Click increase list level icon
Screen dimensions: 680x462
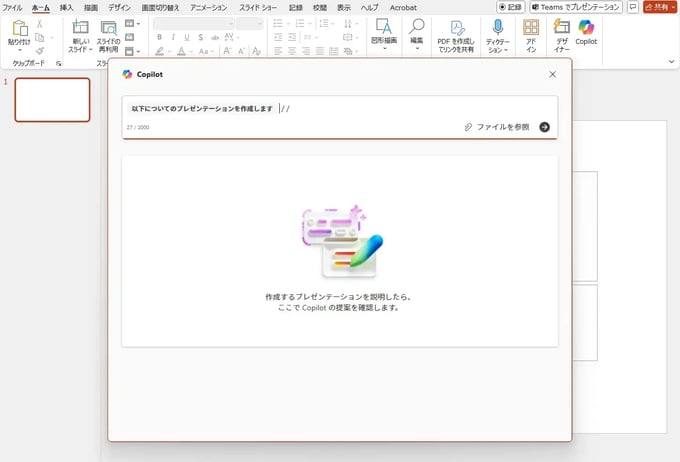[292, 37]
